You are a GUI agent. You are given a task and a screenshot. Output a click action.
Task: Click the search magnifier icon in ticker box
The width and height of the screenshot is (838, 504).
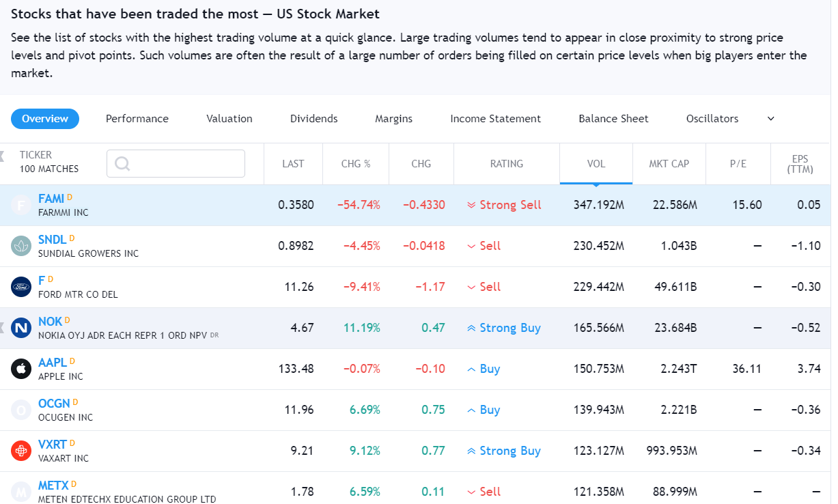122,164
